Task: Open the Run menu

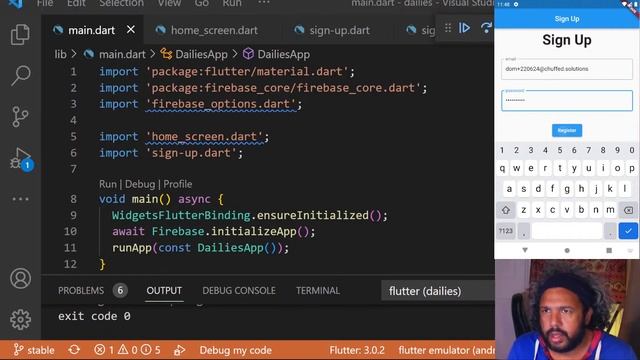Action: [232, 3]
